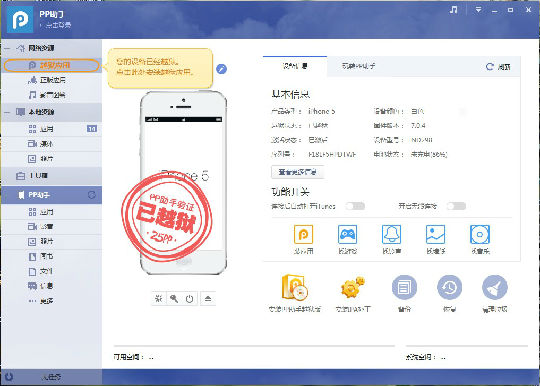Viewport: 540px width, 386px height.
Task: Click install PP mobile version box icon
Action: pos(294,288)
